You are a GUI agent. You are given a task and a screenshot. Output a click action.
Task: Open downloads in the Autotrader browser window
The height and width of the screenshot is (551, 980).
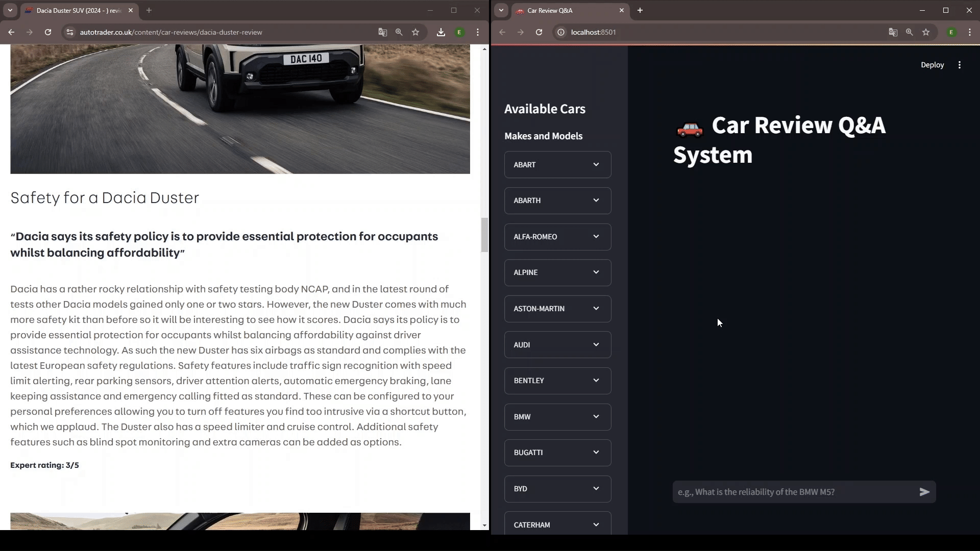(x=441, y=32)
